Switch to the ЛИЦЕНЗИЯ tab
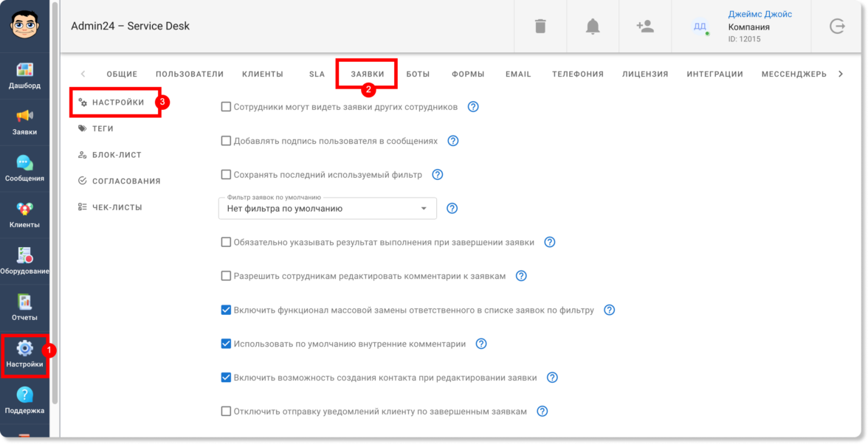The image size is (868, 444). pos(645,74)
